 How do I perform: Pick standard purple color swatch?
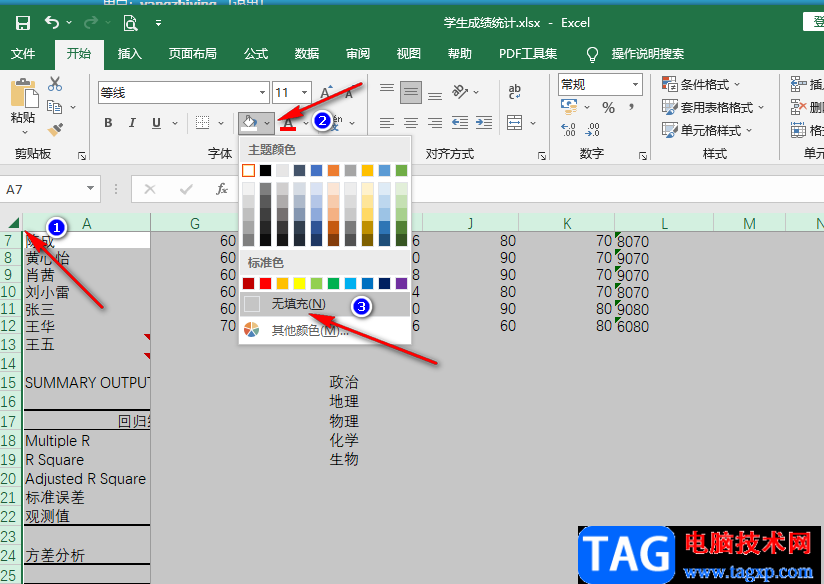(x=401, y=283)
